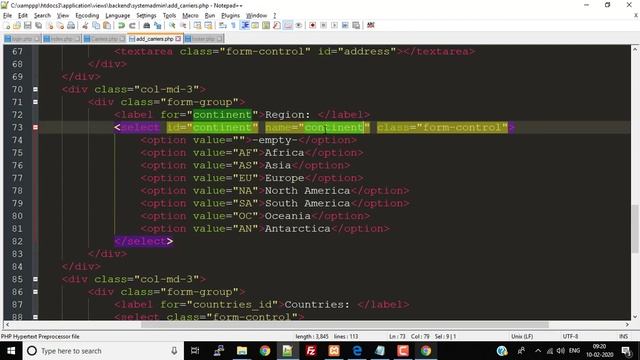Open XAMPP from the taskbar

tap(334, 351)
